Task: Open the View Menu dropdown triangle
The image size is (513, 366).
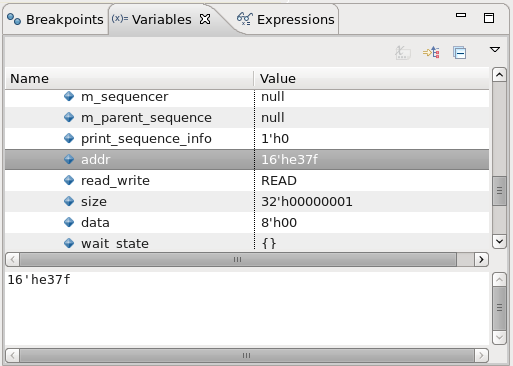Action: [495, 50]
